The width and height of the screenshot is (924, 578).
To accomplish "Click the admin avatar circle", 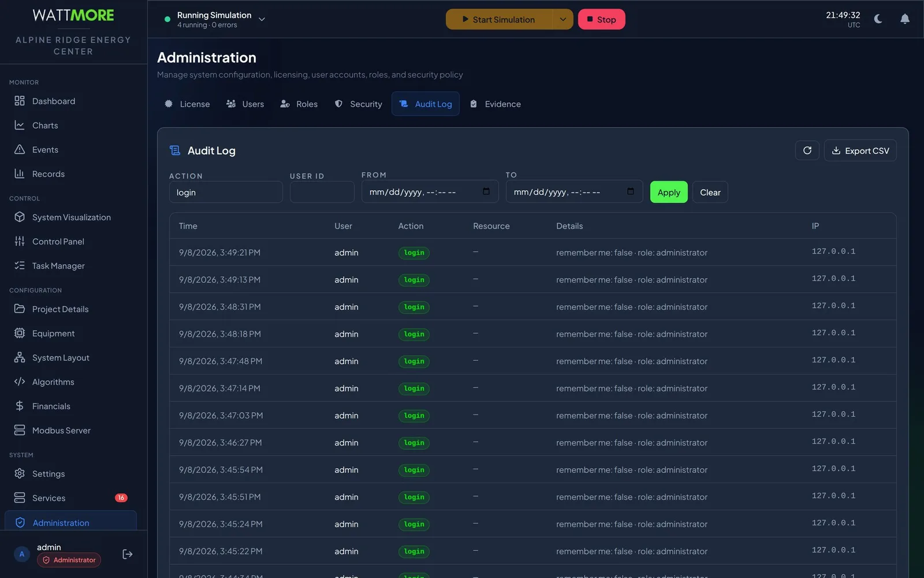I will click(x=22, y=554).
